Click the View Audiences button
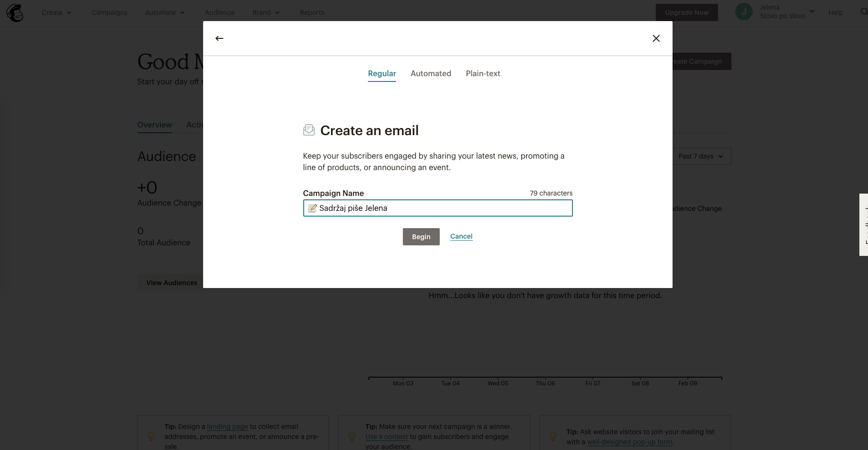This screenshot has height=450, width=868. pyautogui.click(x=170, y=283)
